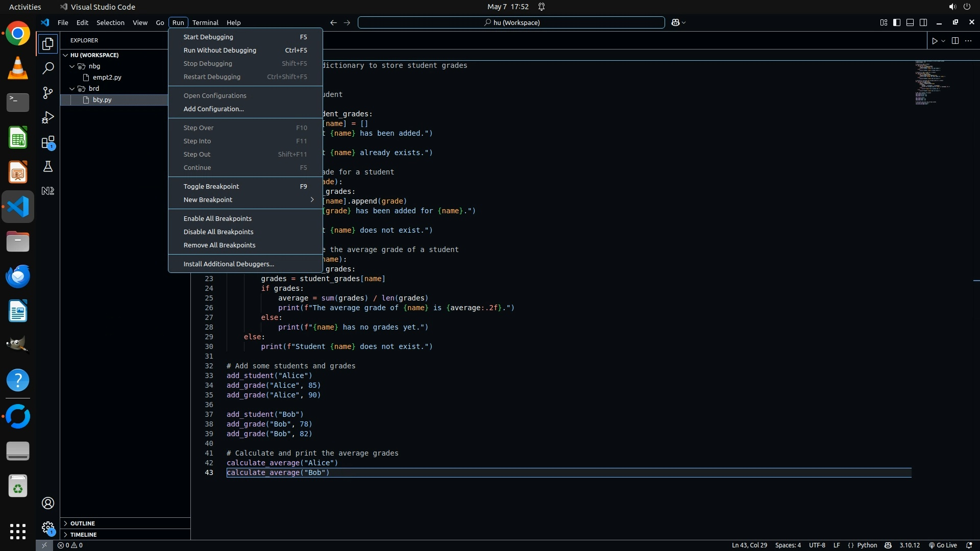
Task: Toggle Panel layout icon in title bar
Action: pyautogui.click(x=910, y=22)
